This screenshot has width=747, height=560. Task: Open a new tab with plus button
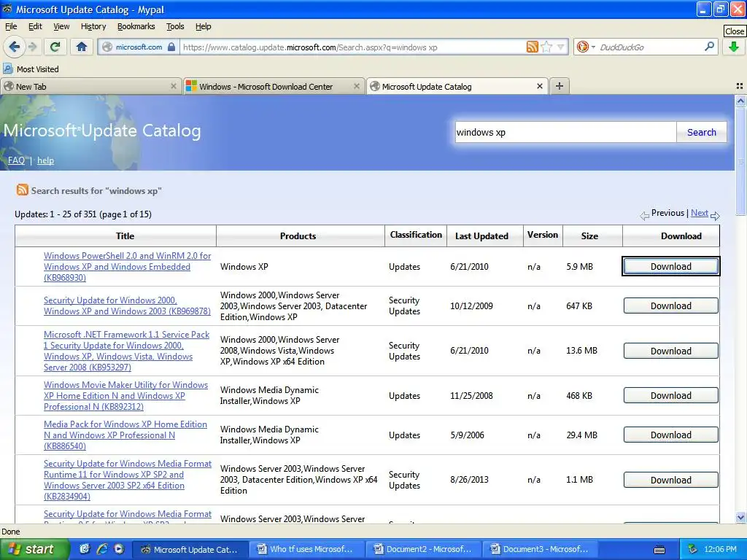pyautogui.click(x=560, y=86)
